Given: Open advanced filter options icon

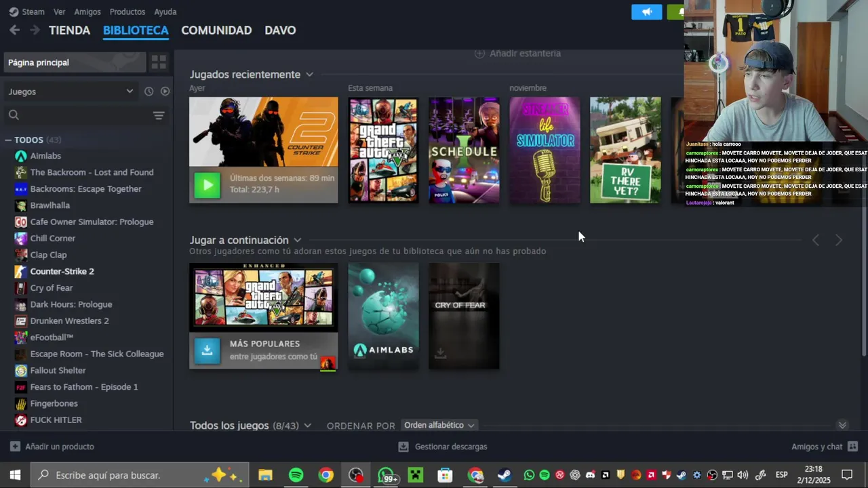Looking at the screenshot, I should coord(159,115).
